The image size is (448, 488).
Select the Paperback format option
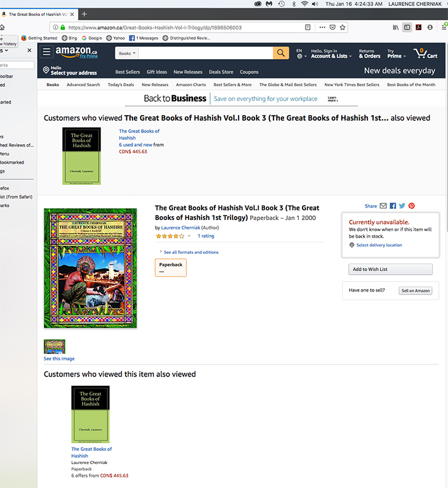[171, 267]
